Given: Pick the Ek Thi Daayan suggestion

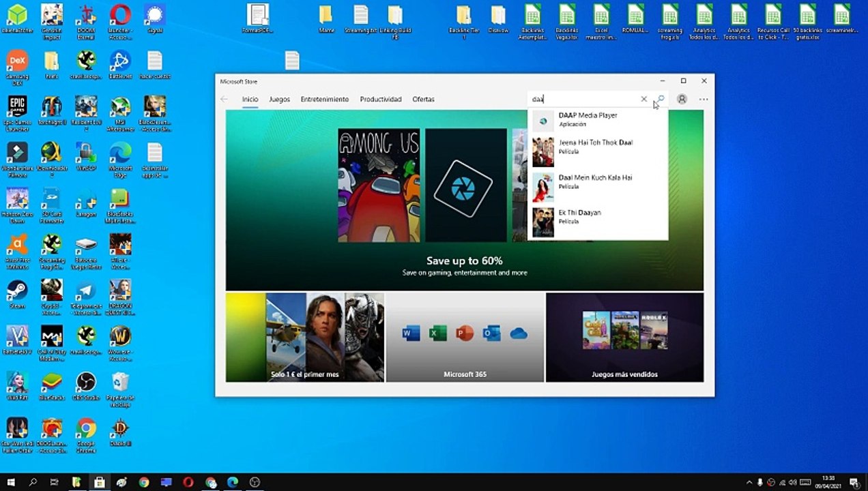Looking at the screenshot, I should pyautogui.click(x=598, y=222).
